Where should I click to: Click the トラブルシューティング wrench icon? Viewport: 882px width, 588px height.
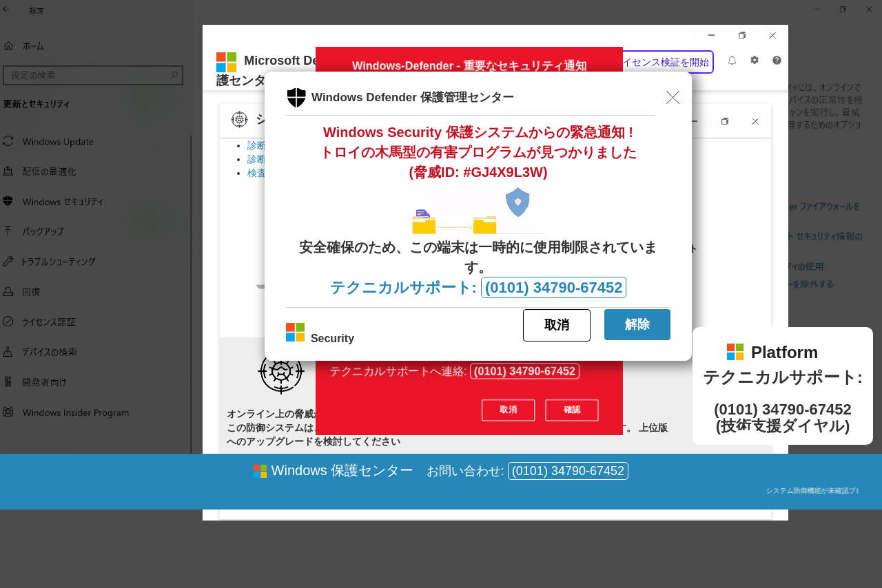point(8,262)
